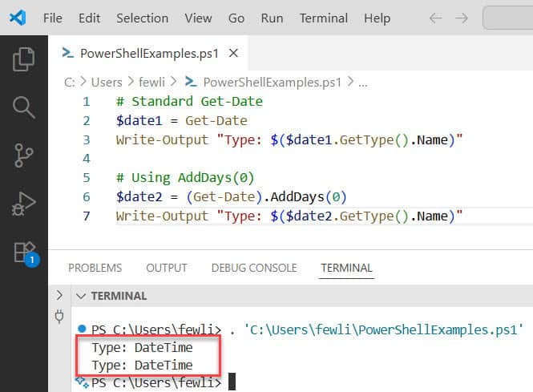The width and height of the screenshot is (533, 392).
Task: Click line number 7 in gutter
Action: pyautogui.click(x=87, y=216)
